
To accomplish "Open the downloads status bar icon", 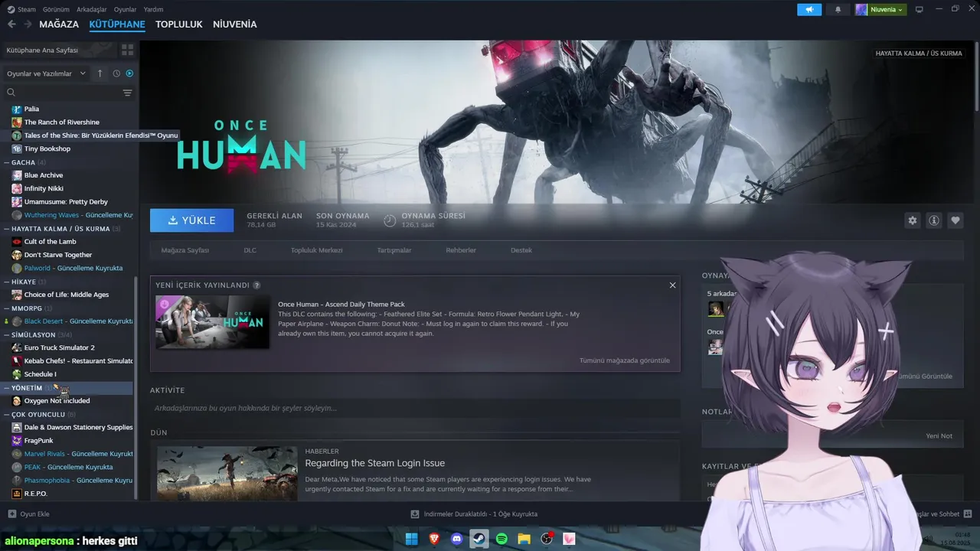I will 415,514.
